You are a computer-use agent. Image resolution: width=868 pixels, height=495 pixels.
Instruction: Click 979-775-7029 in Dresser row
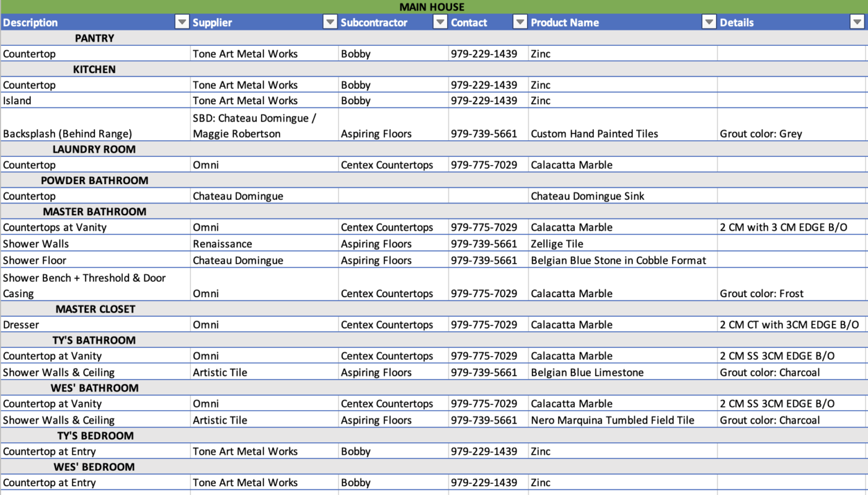[488, 324]
